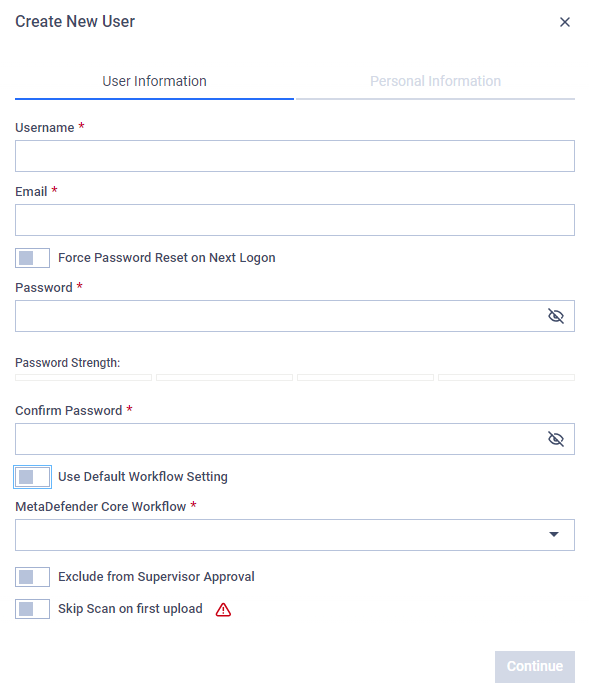Click into the Email field
Image resolution: width=589 pixels, height=693 pixels.
click(x=295, y=220)
